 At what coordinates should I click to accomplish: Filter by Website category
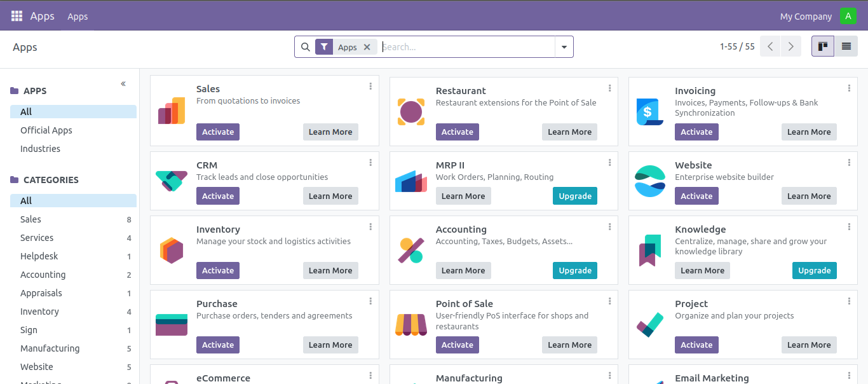coord(73,367)
